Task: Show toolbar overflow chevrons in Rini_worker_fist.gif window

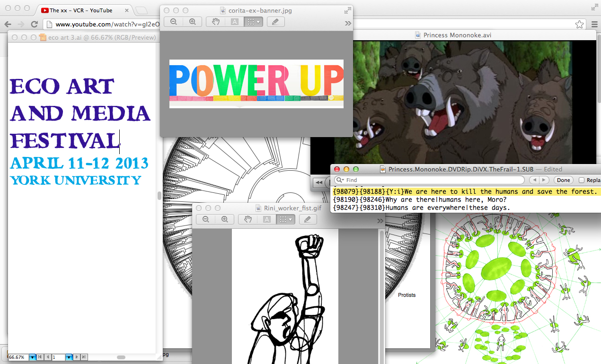Action: 380,220
